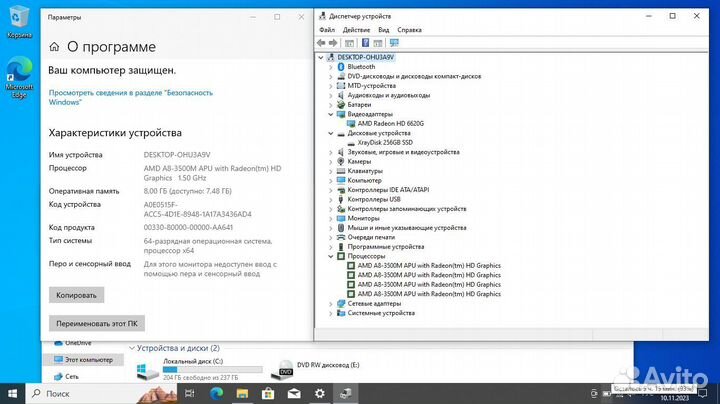Open the Вид menu

[x=383, y=30]
